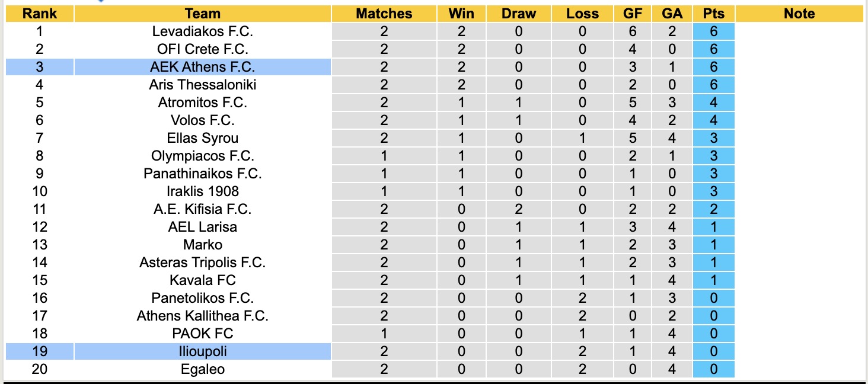The width and height of the screenshot is (868, 384).
Task: Click the Team column header
Action: (x=202, y=14)
